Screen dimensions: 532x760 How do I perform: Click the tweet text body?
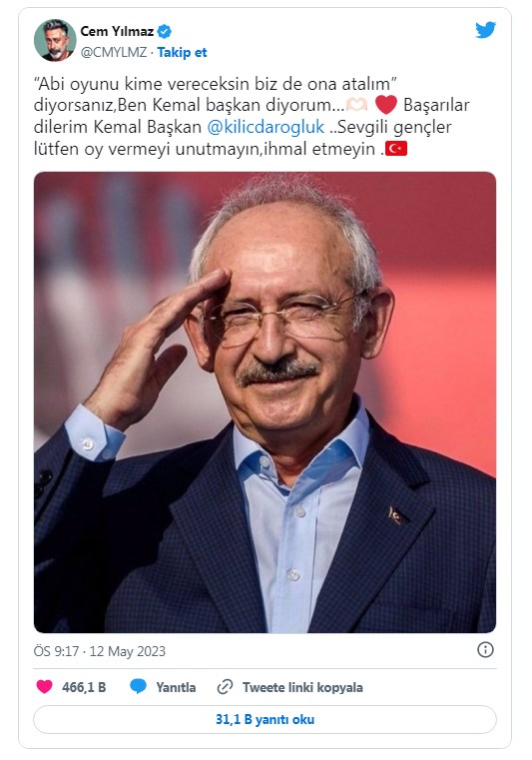(x=252, y=116)
